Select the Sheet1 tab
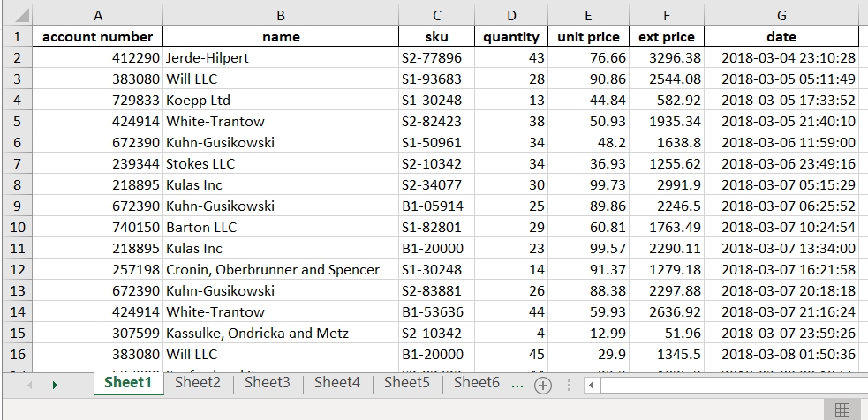Viewport: 868px width, 420px height. coord(127,383)
